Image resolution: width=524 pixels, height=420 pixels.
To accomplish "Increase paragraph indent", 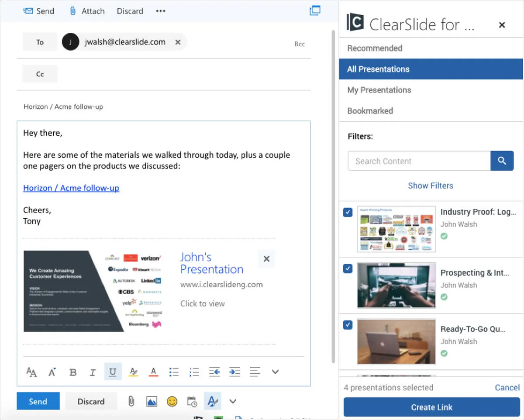I will point(234,372).
